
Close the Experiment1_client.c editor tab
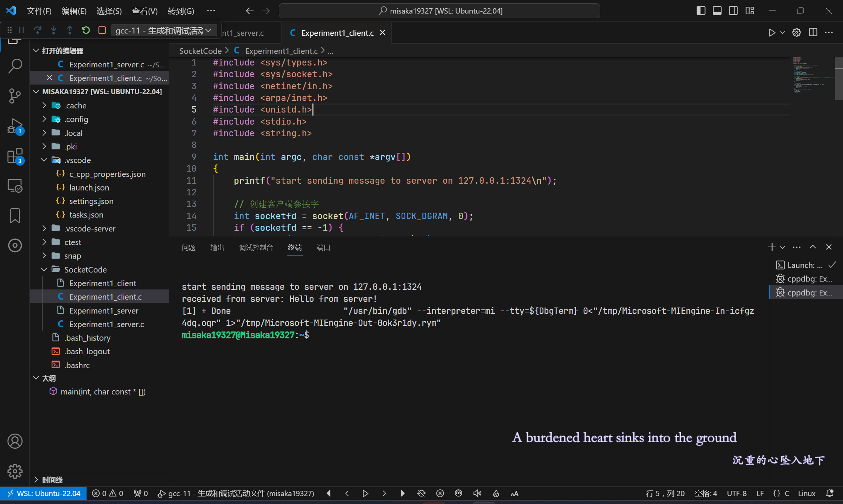point(383,33)
